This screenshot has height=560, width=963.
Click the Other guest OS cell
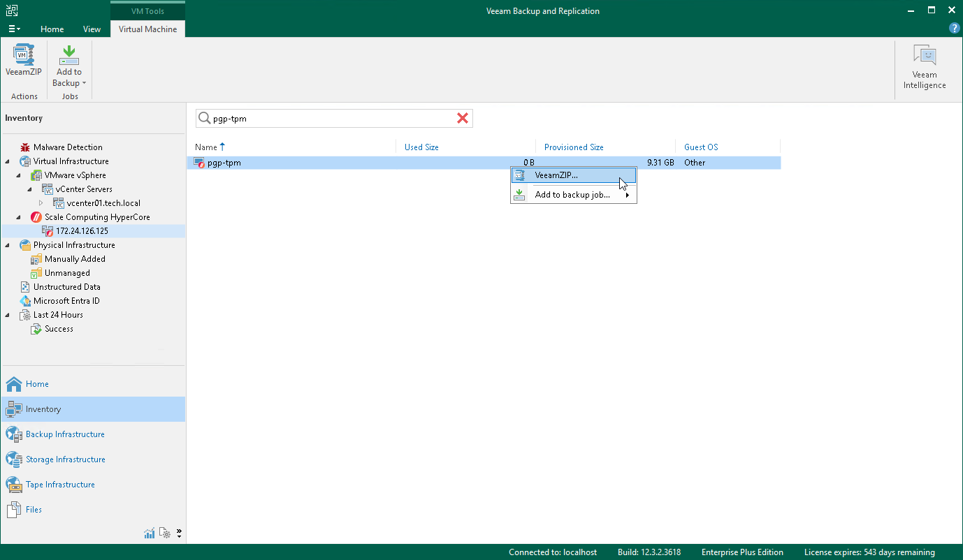(x=695, y=163)
